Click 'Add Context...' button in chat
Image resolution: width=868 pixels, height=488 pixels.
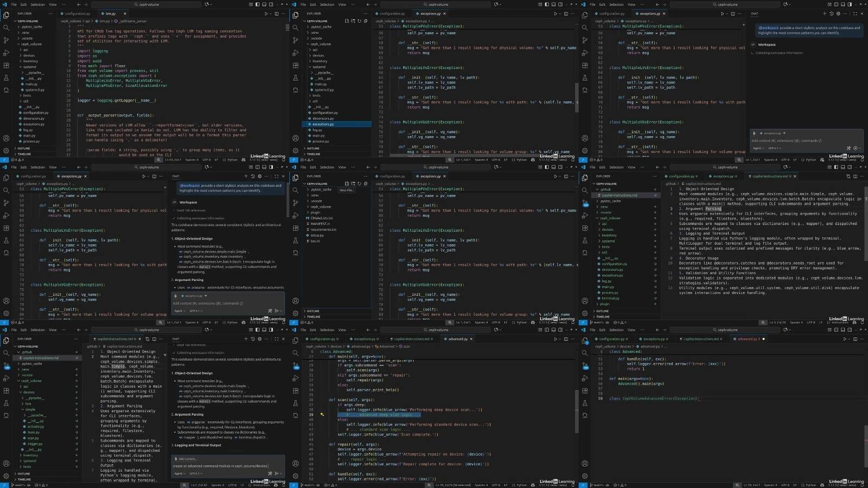point(186,459)
